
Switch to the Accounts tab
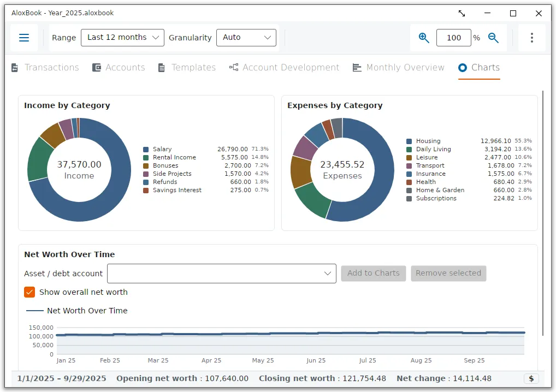(125, 67)
